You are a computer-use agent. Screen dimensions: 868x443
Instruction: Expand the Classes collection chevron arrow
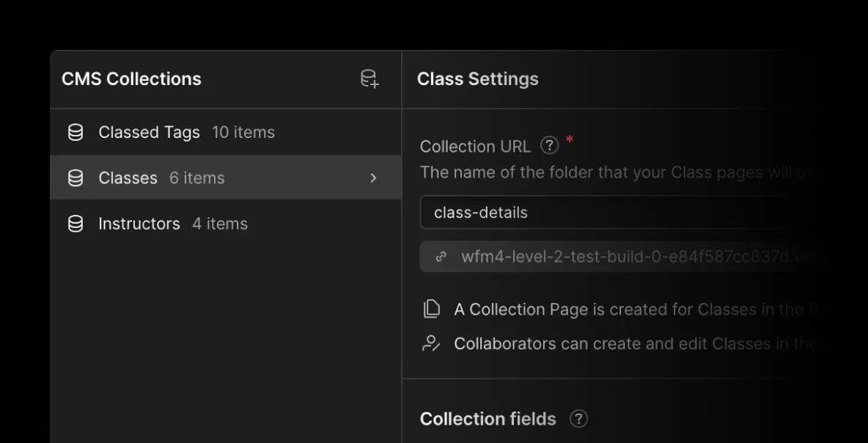(373, 178)
